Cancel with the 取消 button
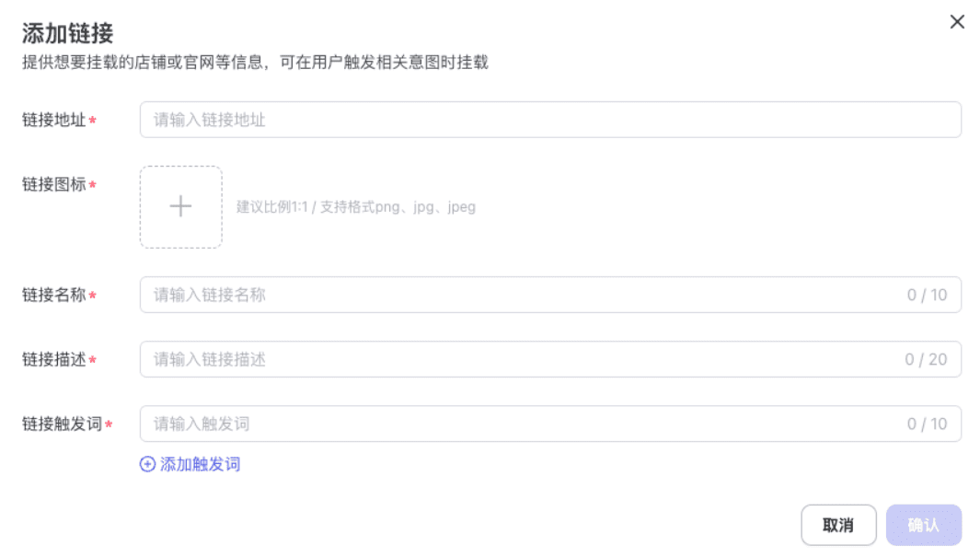Viewport: 980px width, 558px height. coord(838,525)
